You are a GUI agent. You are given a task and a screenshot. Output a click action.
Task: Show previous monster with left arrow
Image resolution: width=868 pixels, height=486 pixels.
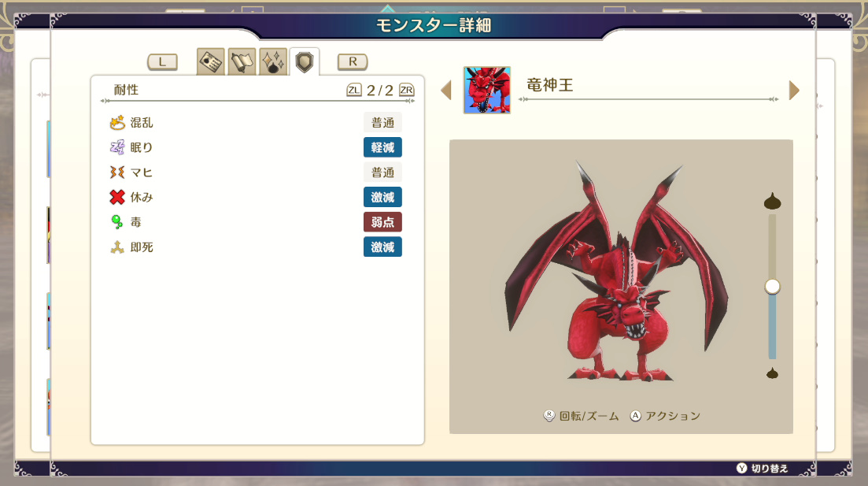pyautogui.click(x=446, y=91)
